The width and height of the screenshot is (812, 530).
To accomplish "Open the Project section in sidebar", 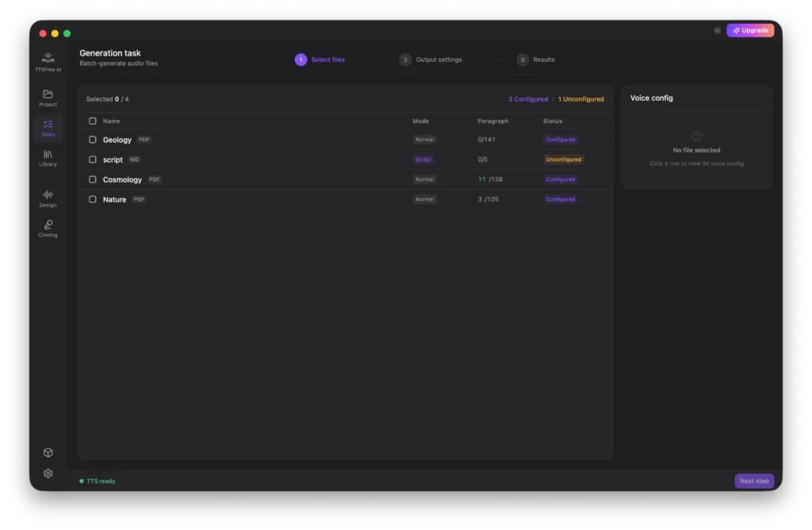I will click(x=48, y=98).
